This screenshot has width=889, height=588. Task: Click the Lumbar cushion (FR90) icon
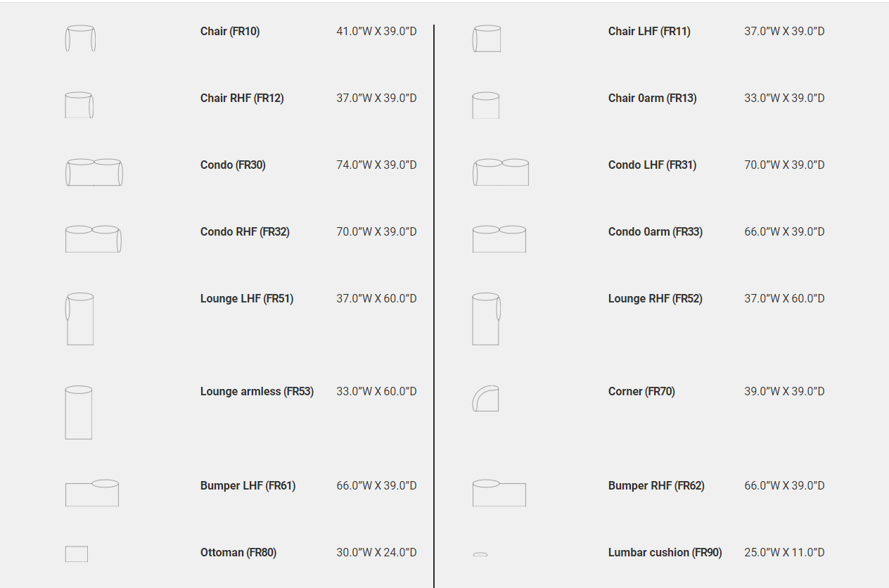tap(480, 554)
